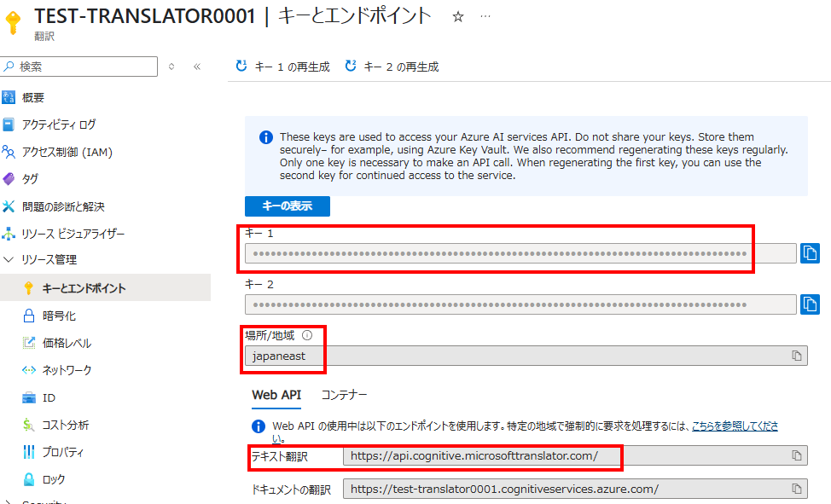
Task: Select キーとエンドポイント in sidebar
Action: pyautogui.click(x=106, y=287)
